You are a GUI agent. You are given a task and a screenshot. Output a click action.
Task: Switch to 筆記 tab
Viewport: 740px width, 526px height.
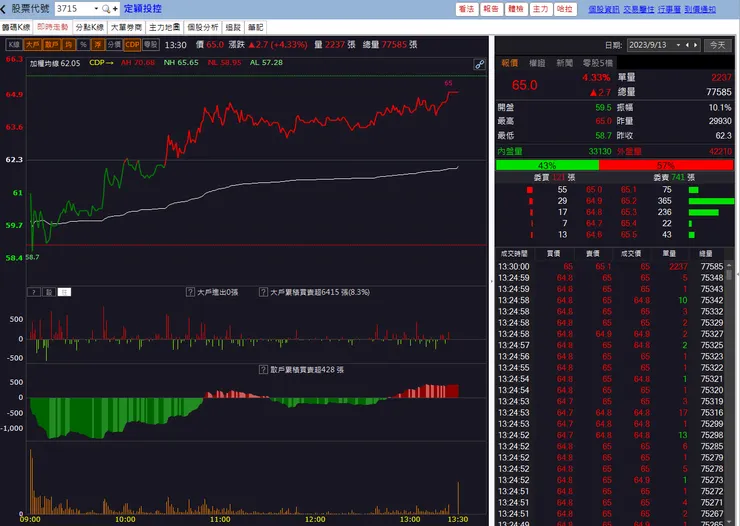tap(256, 27)
